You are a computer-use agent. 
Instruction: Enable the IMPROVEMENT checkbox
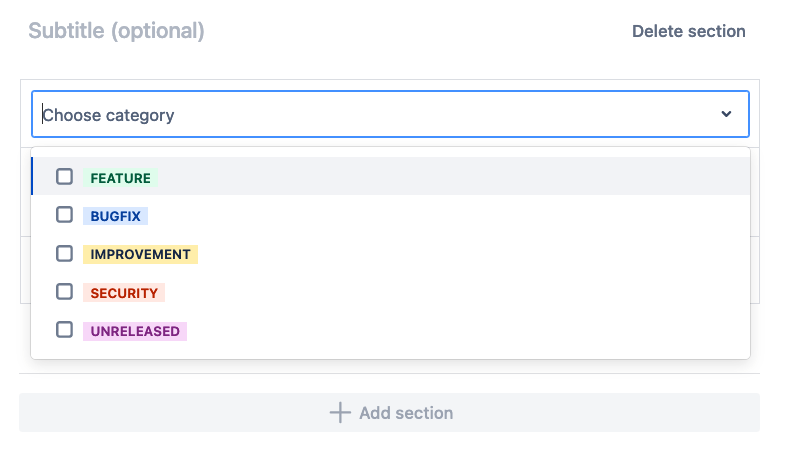64,253
